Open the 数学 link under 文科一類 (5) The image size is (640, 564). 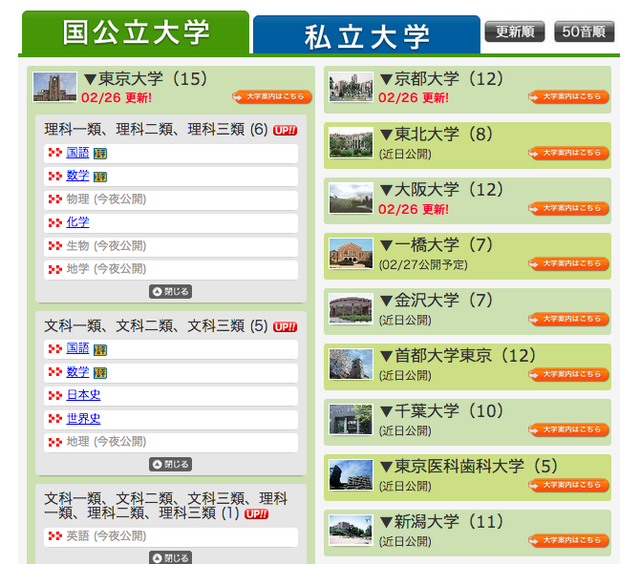[x=78, y=372]
